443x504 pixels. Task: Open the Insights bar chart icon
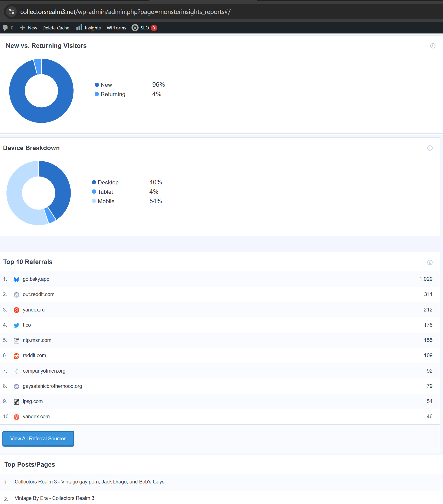pyautogui.click(x=79, y=27)
